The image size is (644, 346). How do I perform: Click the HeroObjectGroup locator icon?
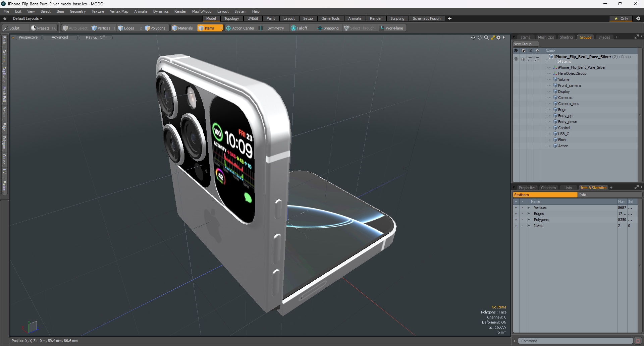[555, 73]
